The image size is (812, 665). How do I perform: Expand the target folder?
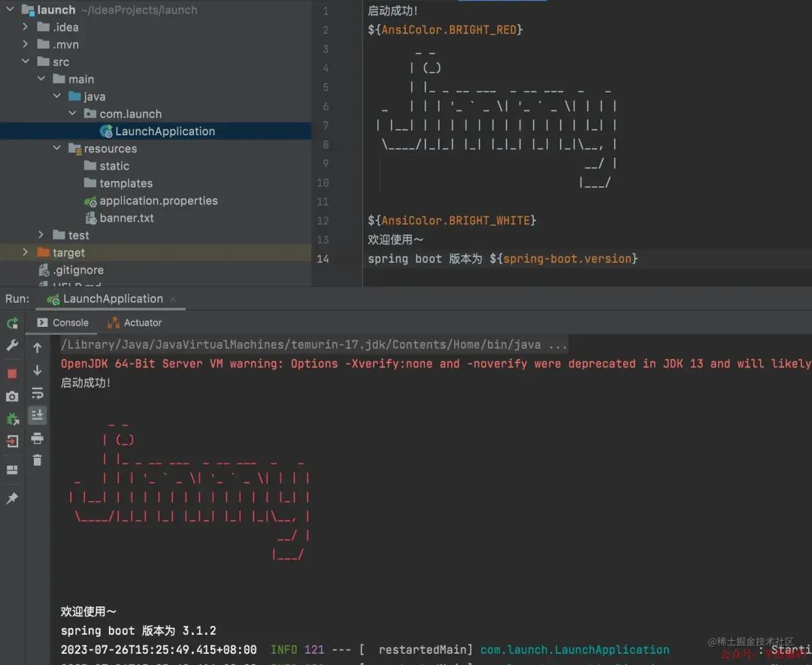click(x=26, y=252)
